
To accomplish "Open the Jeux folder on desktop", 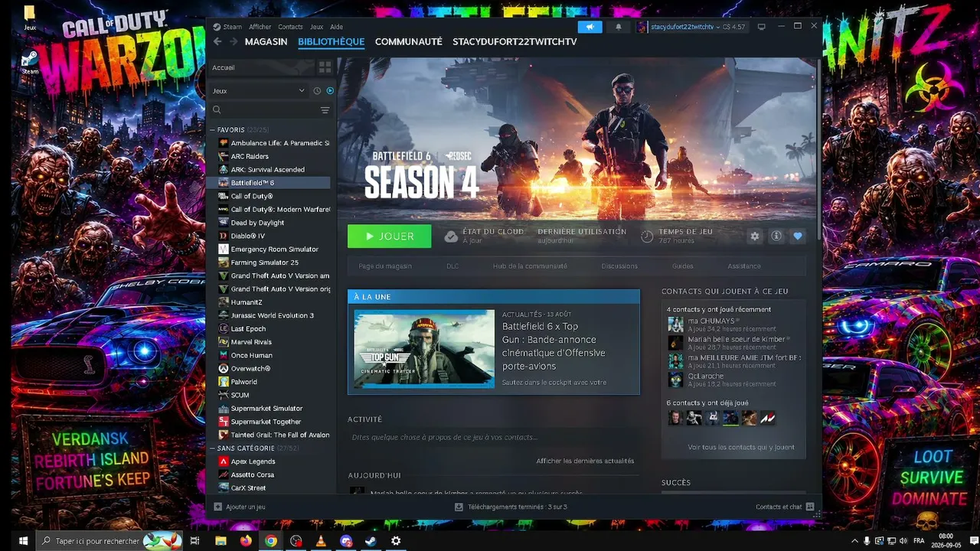I will (29, 17).
